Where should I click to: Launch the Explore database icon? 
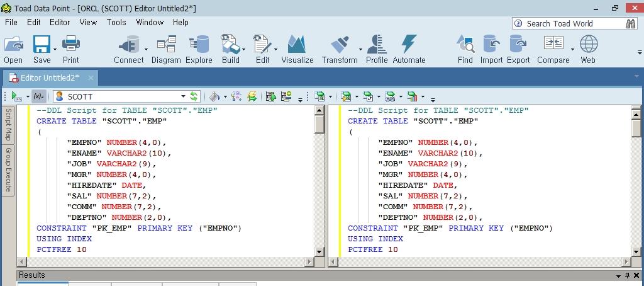pyautogui.click(x=199, y=49)
